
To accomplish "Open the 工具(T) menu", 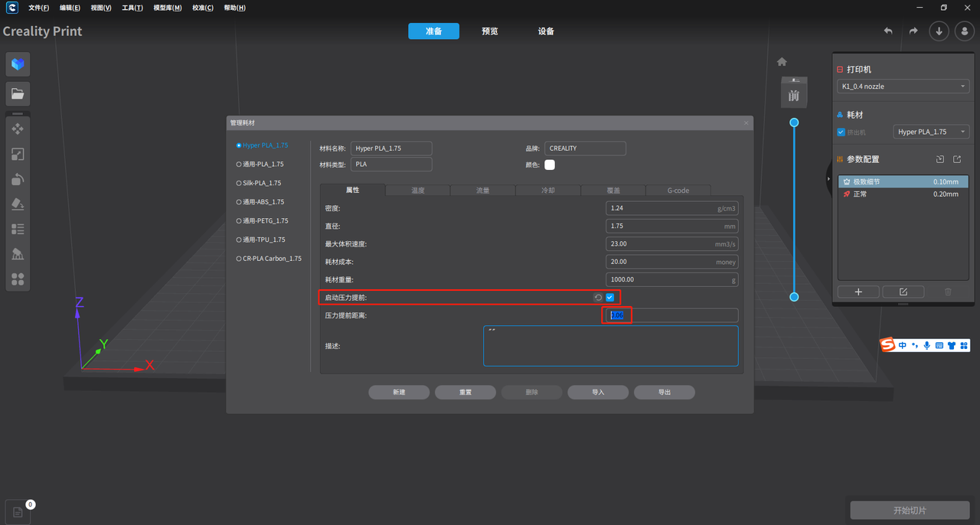I will point(132,8).
